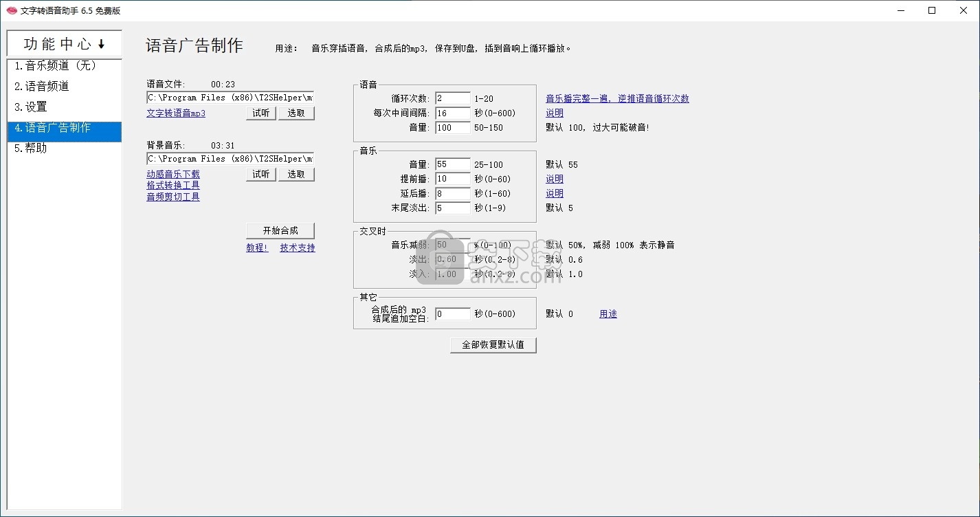Open the 用途 link near 默认 0
The image size is (980, 517).
(608, 314)
